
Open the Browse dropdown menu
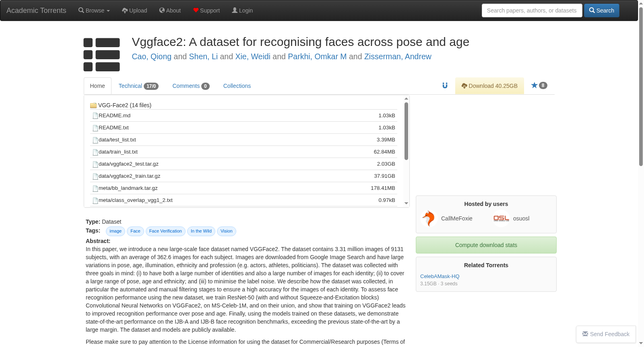[94, 10]
